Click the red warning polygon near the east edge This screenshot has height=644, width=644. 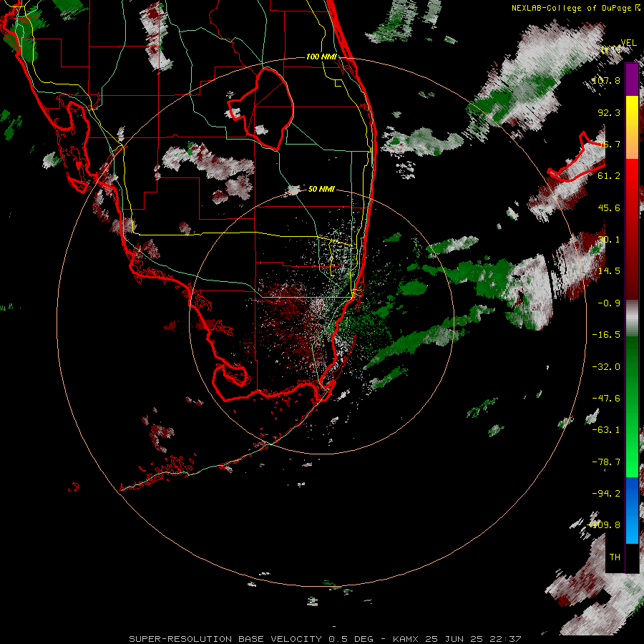point(578,158)
